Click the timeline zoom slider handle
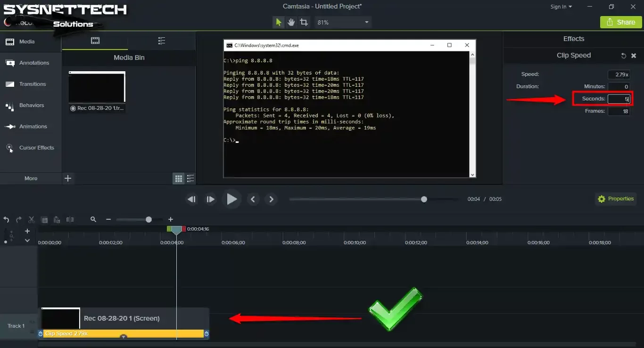Image resolution: width=644 pixels, height=348 pixels. click(149, 220)
